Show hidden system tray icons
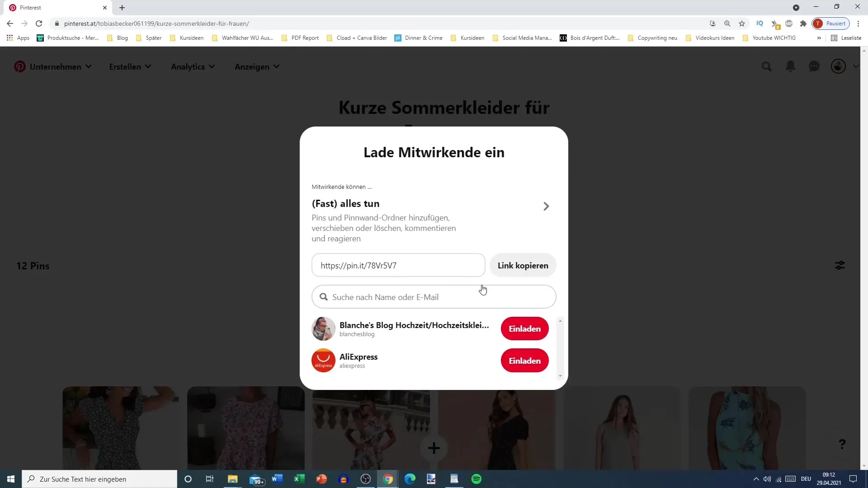Screen dimensions: 868x488 (756, 479)
